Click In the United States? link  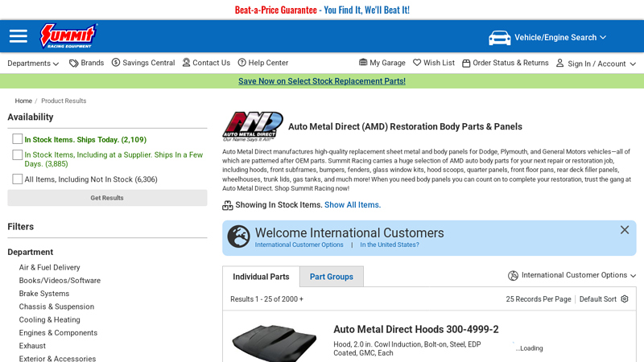point(390,245)
